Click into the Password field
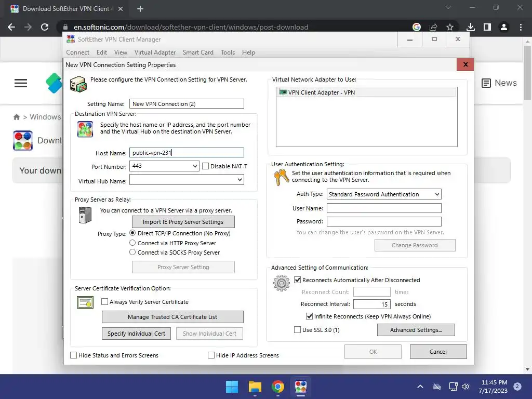Screen dimensions: 532x399 tap(384, 221)
